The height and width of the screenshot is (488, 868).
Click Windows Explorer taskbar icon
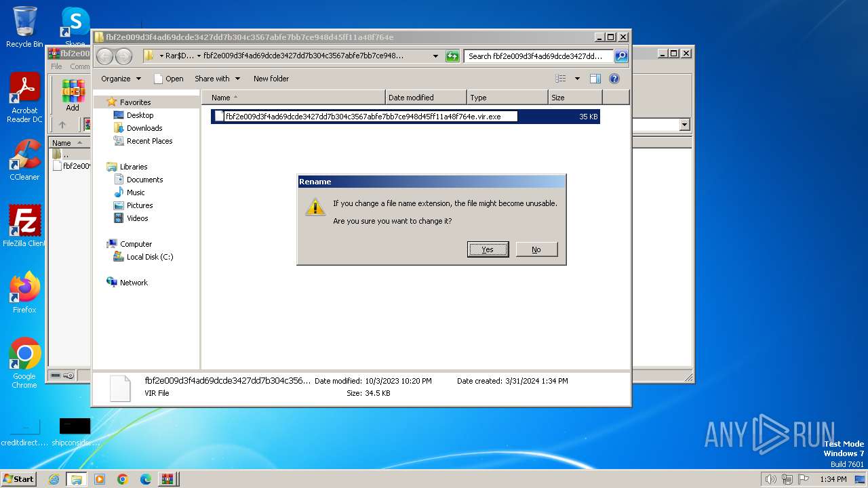76,479
